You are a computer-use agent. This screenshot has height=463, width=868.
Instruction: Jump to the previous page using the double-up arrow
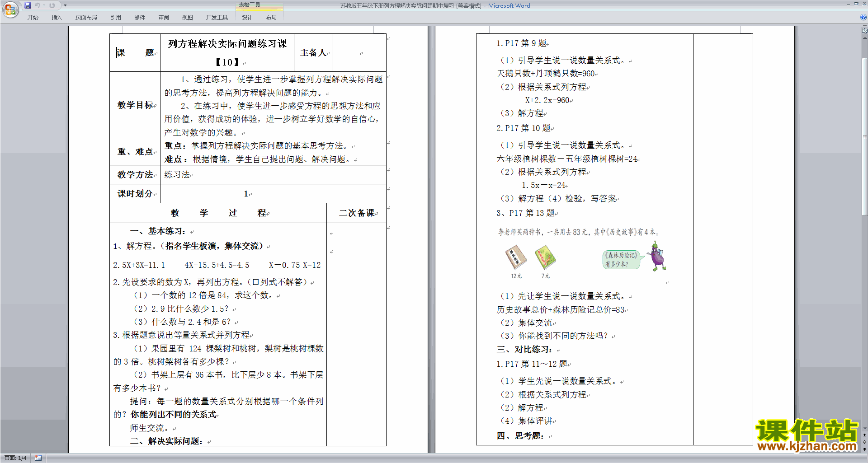click(865, 435)
